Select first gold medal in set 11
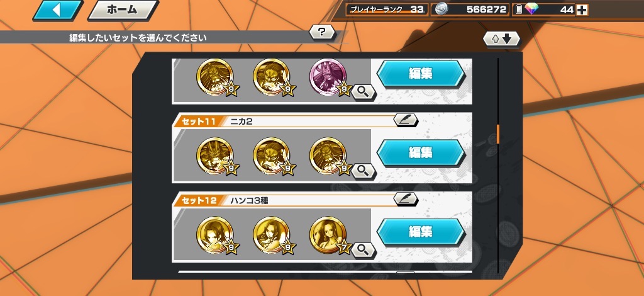The width and height of the screenshot is (644, 296). pyautogui.click(x=215, y=156)
